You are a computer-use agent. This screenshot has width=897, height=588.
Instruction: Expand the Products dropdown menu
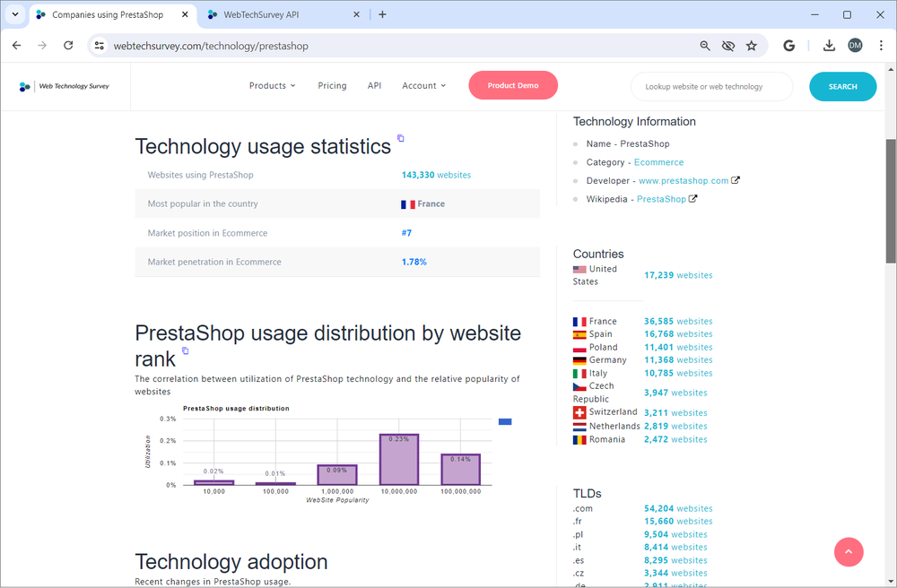click(272, 86)
